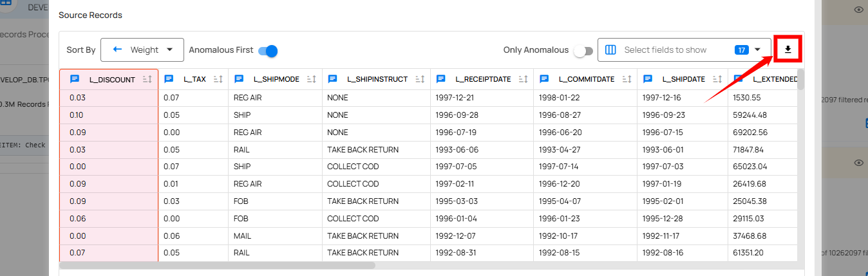The image size is (868, 276).
Task: Sort by the L_DISCOUNT column sort icon
Action: click(147, 80)
